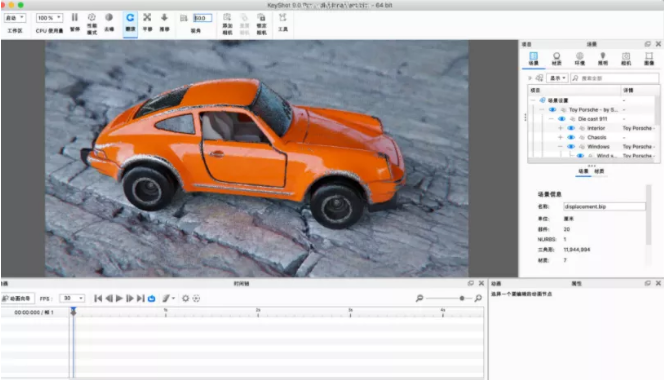The width and height of the screenshot is (664, 380).
Task: Click the Lock Camera icon
Action: point(261,17)
